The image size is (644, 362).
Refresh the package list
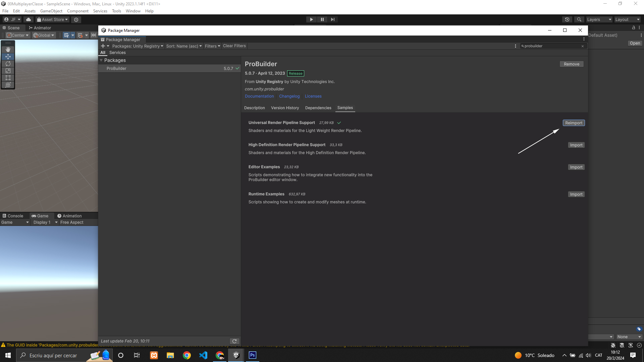(234, 341)
